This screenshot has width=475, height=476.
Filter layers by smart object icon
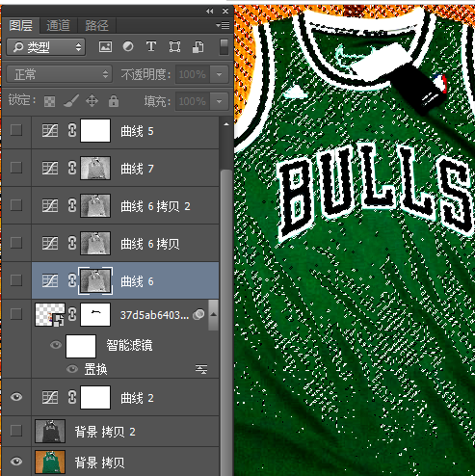click(x=198, y=47)
